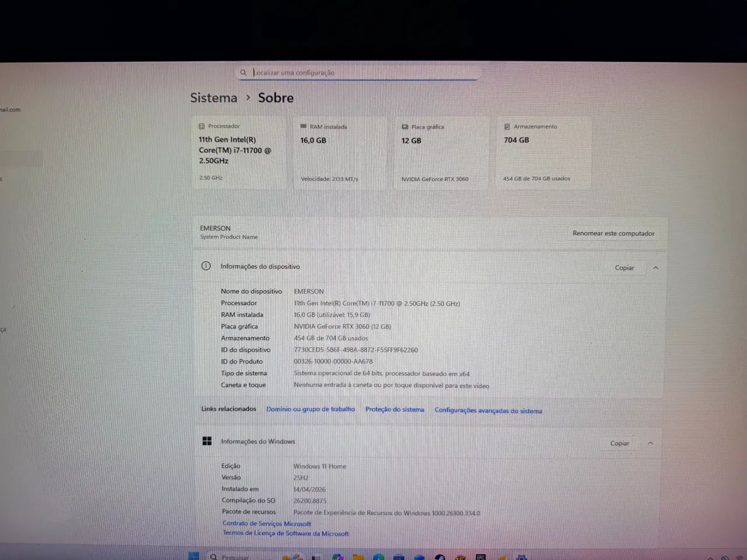Click '2.50 GHz' under the processor card

pyautogui.click(x=211, y=177)
